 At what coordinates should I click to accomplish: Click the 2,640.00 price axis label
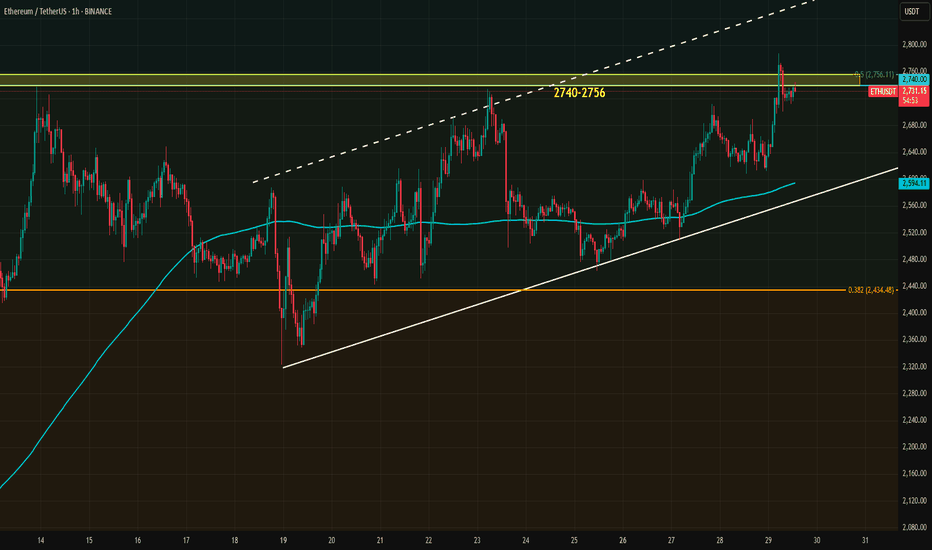(x=914, y=152)
